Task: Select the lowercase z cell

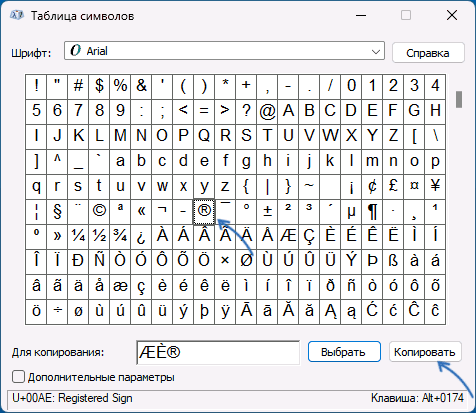Action: click(225, 187)
